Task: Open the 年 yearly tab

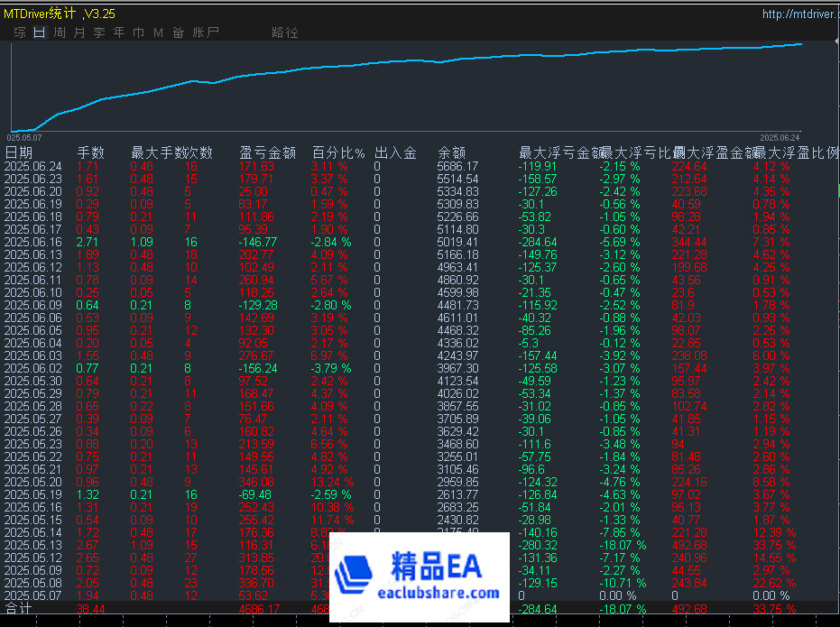Action: [x=119, y=32]
